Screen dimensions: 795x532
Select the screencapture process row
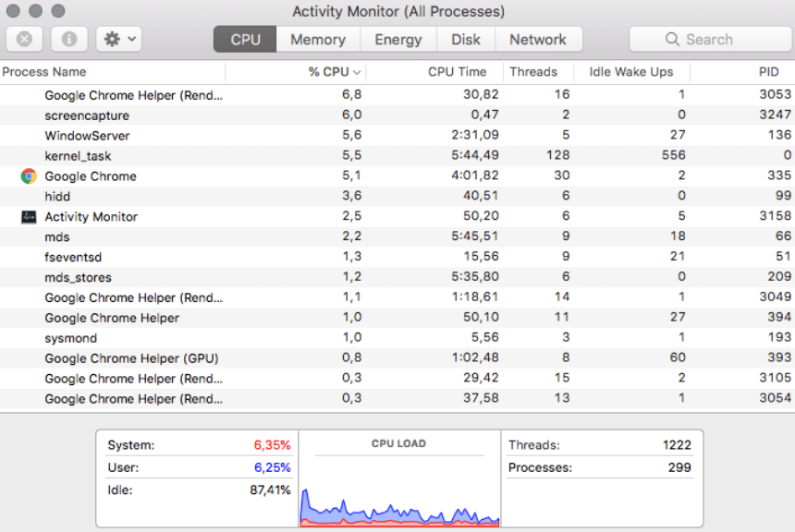397,115
